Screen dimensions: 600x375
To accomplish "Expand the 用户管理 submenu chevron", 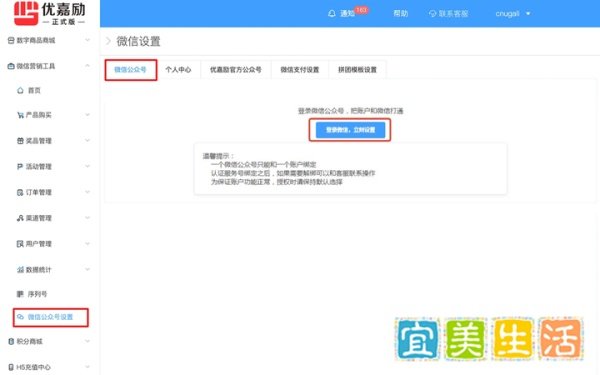I will point(87,243).
